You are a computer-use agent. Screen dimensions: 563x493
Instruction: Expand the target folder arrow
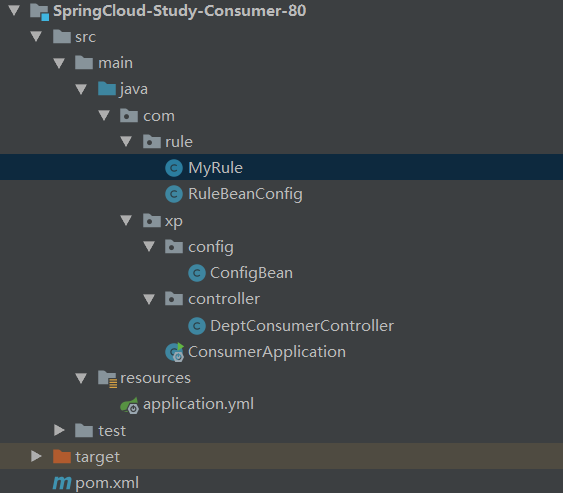point(36,456)
